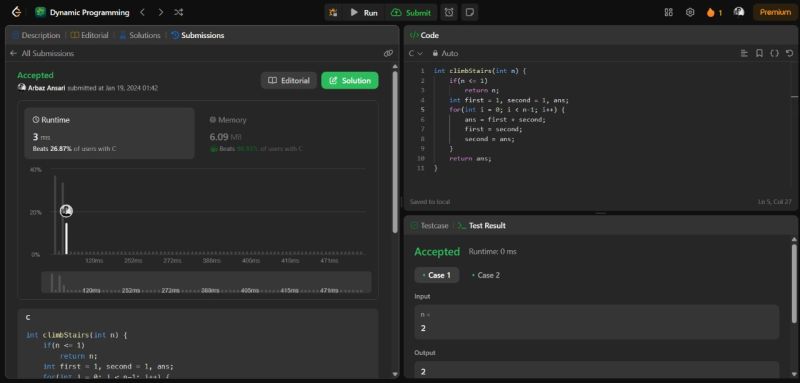Toggle the Auto lock indicator

[445, 53]
